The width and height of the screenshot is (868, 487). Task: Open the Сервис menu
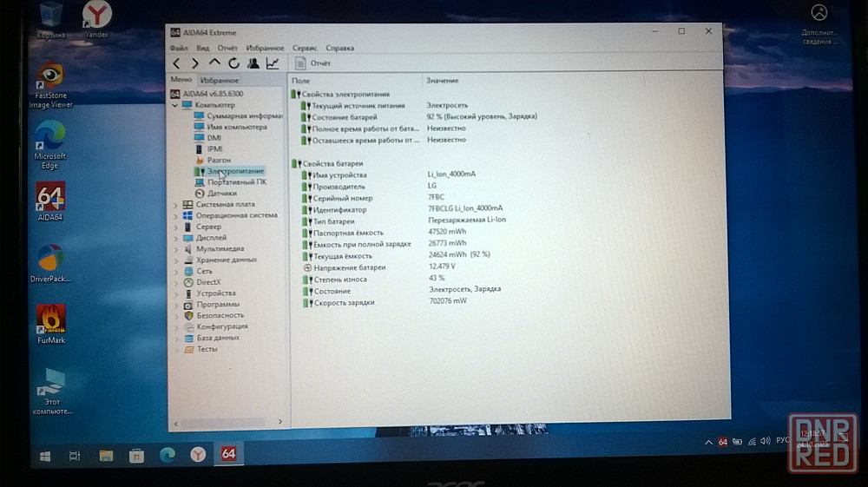pyautogui.click(x=305, y=49)
